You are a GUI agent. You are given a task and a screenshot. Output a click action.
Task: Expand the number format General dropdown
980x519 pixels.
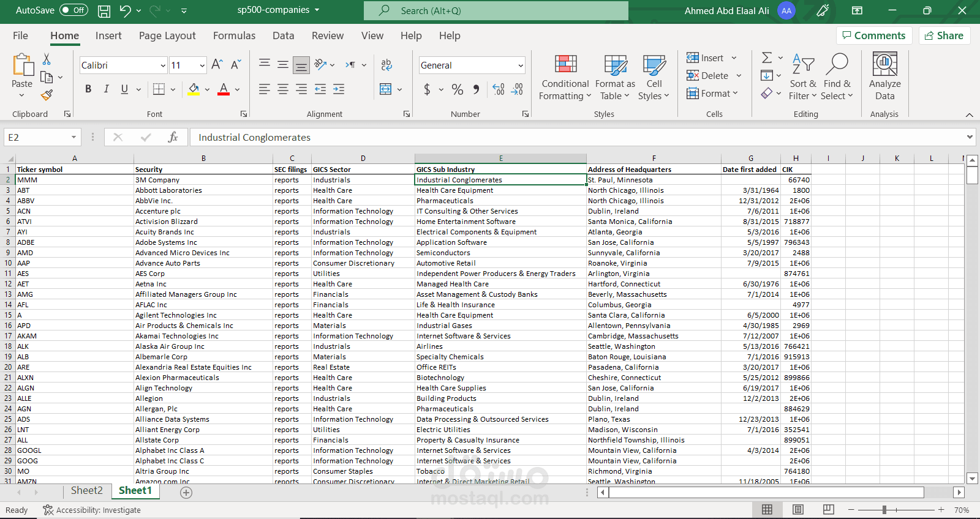coord(521,65)
